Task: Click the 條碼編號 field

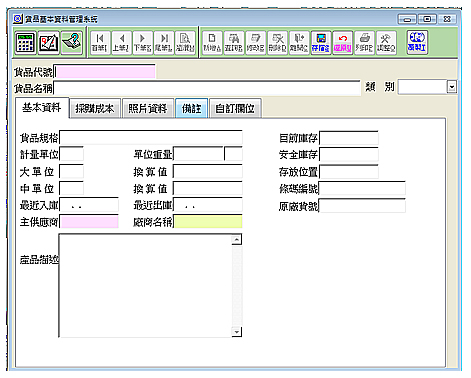Action: pos(362,188)
